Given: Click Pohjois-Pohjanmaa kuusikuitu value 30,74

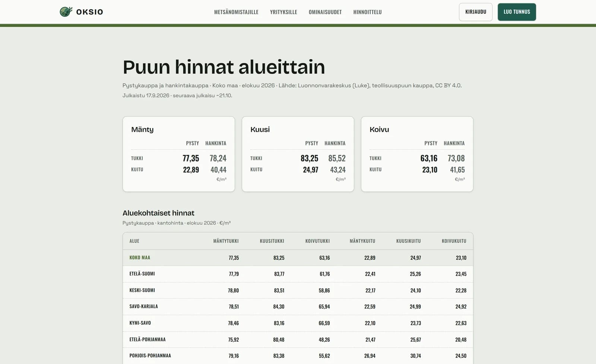Looking at the screenshot, I should pyautogui.click(x=416, y=356).
